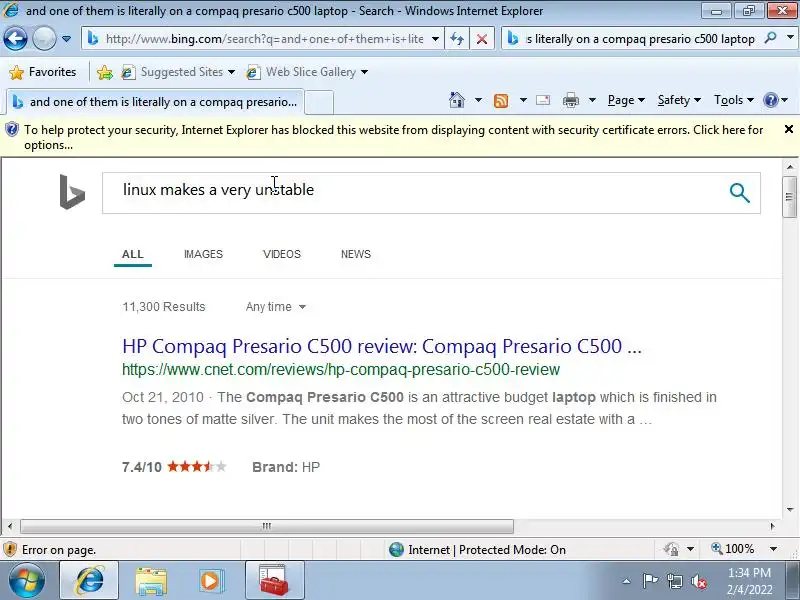Click vertical scrollbar up arrow
Screen dimensions: 800x600
790,167
